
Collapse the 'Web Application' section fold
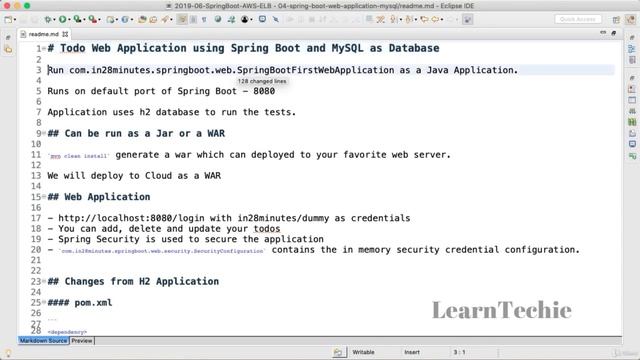tap(44, 197)
